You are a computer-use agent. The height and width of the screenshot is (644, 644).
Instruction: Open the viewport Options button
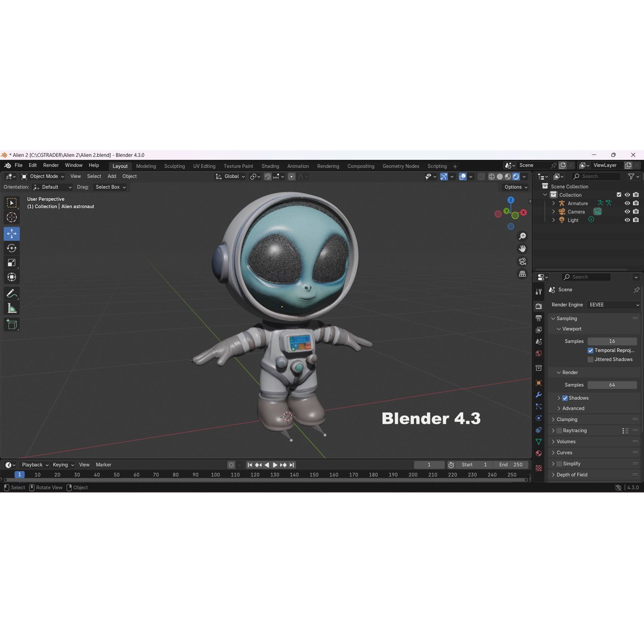pos(516,187)
